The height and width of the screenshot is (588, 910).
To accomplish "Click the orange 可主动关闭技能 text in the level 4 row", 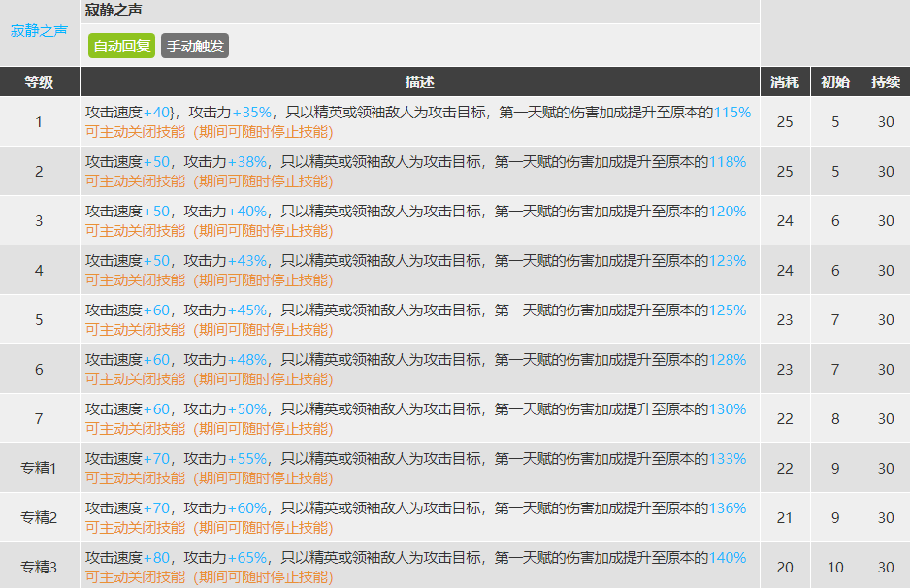I will click(x=135, y=280).
